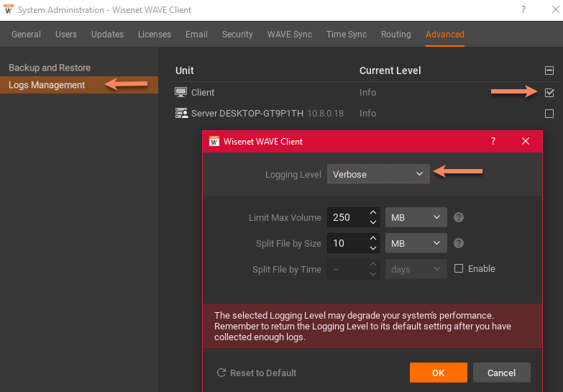The image size is (563, 392).
Task: Click the Server row Info level
Action: click(367, 113)
